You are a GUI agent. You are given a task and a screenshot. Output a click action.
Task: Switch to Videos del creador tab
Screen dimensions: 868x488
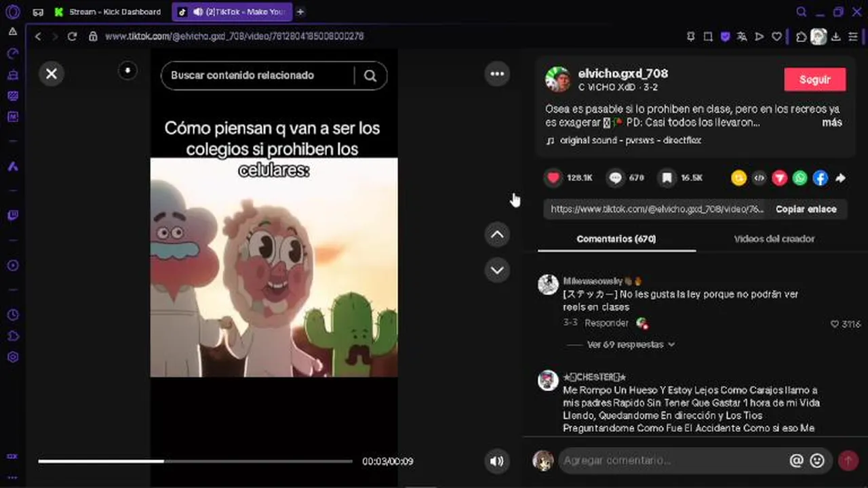(774, 239)
